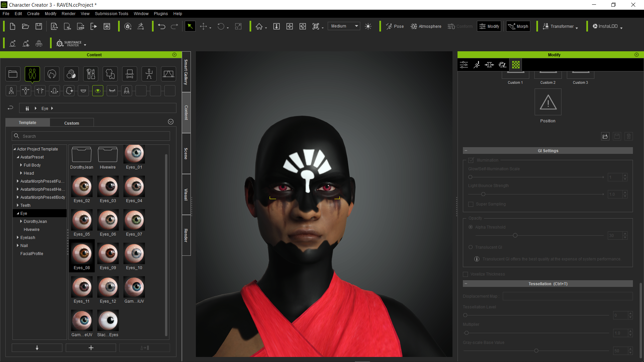Select the Cloth category icon
The height and width of the screenshot is (362, 644).
[110, 74]
